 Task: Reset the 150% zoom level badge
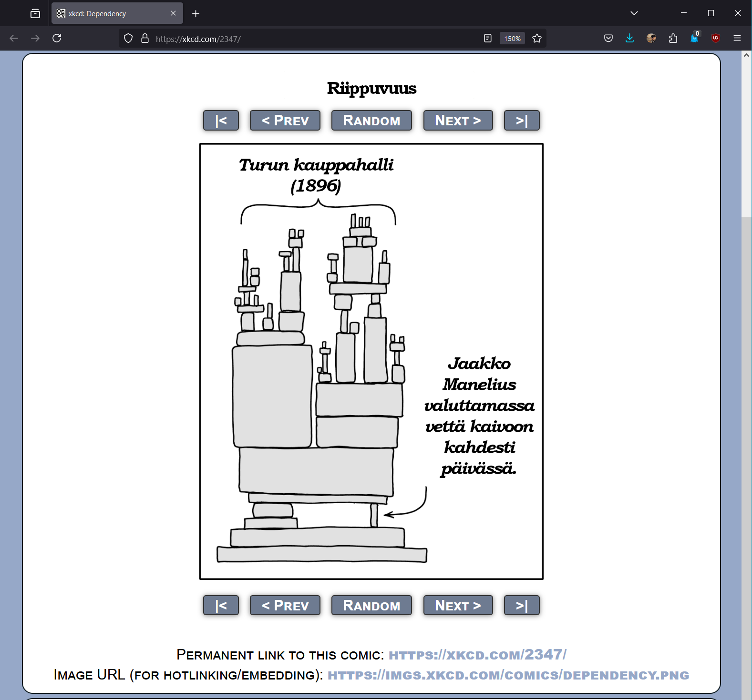(x=512, y=39)
